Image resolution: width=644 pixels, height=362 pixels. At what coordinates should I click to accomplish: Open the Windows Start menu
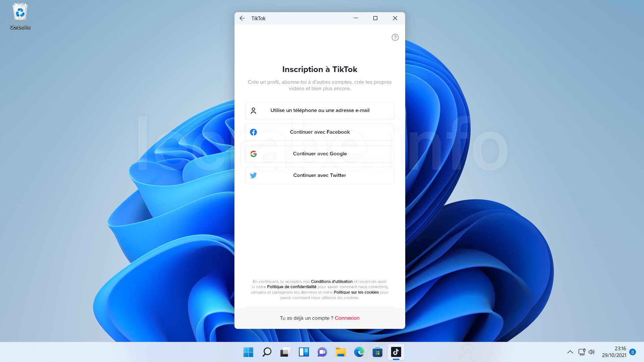click(x=248, y=352)
